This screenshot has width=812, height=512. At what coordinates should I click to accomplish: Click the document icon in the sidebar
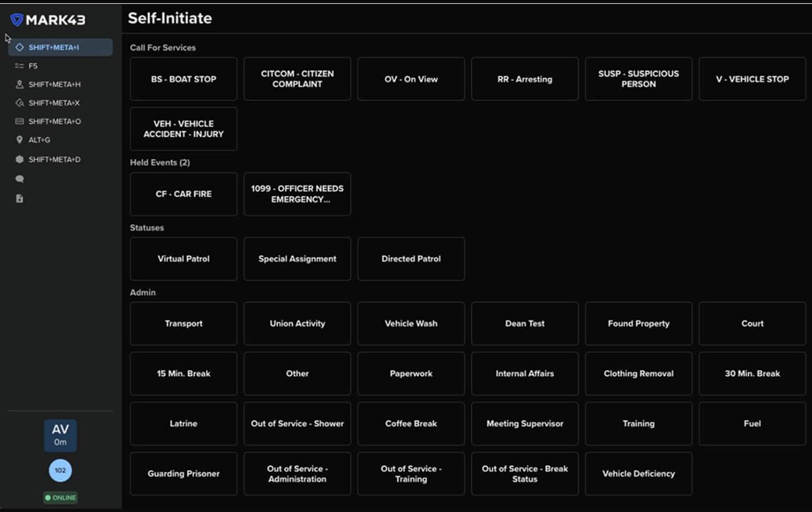(x=19, y=199)
